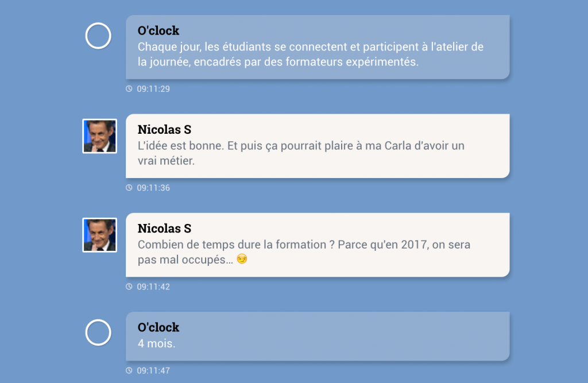Click the clock icon next to 09:11:36
This screenshot has height=383, width=588.
point(129,188)
